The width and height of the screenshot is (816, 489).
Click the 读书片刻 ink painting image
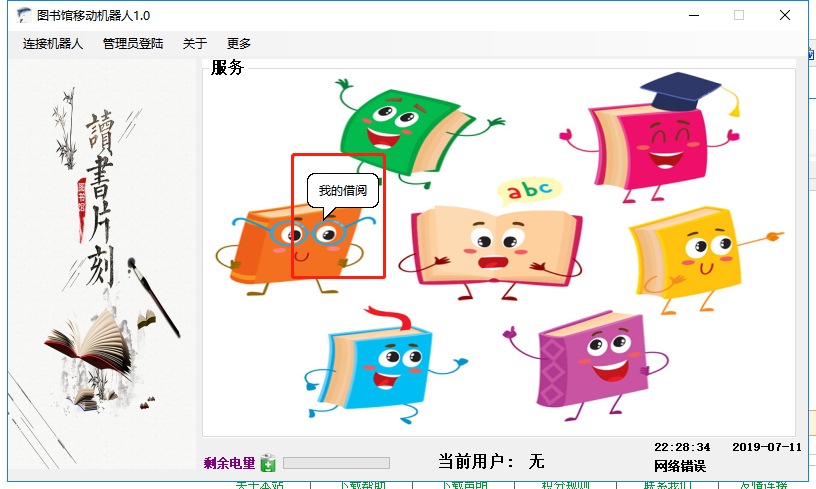(102, 264)
